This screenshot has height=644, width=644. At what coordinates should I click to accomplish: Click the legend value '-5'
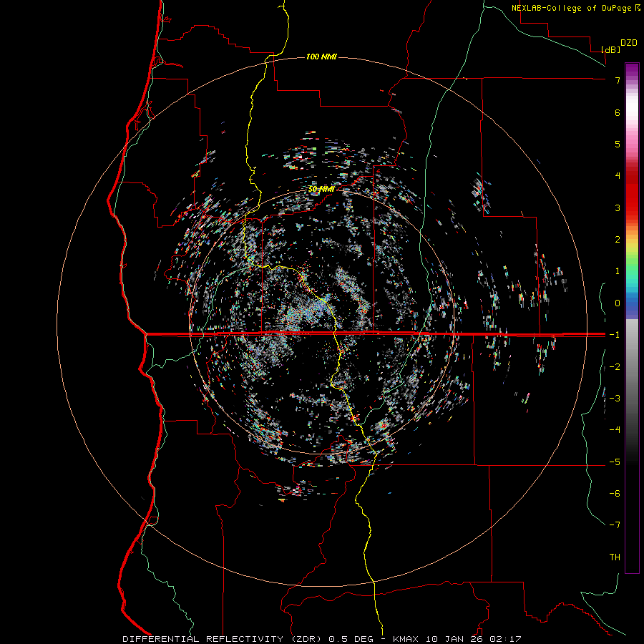click(x=615, y=462)
